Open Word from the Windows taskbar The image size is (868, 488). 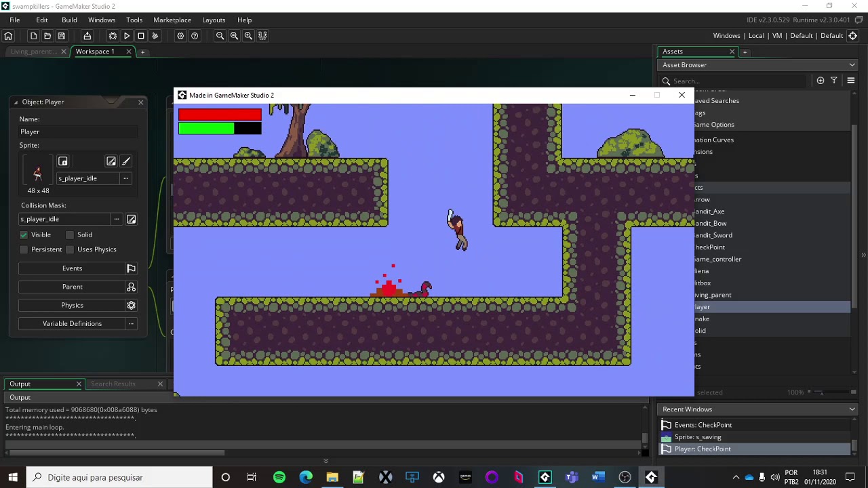(x=597, y=477)
